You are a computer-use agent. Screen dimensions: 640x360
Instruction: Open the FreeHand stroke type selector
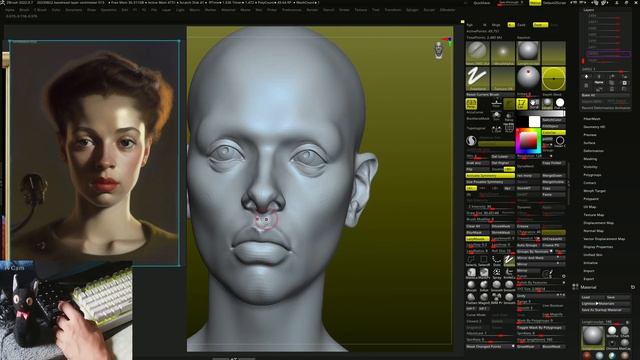coord(478,78)
